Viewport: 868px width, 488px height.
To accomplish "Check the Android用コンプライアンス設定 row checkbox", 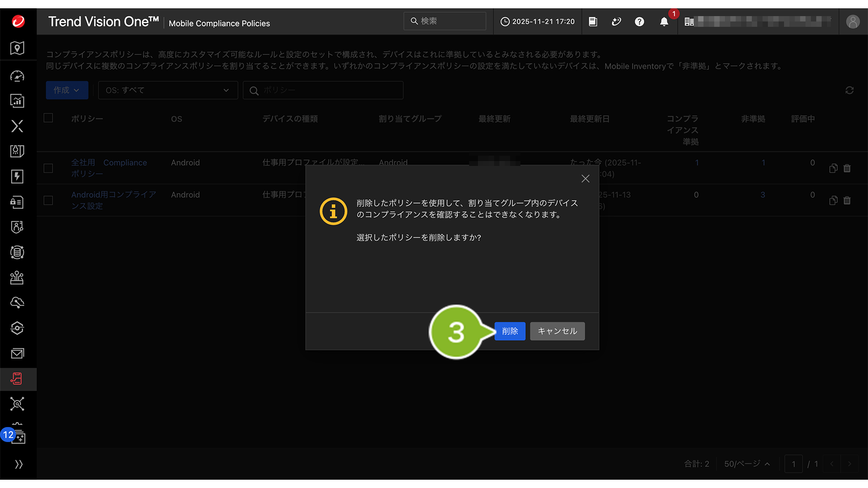I will coord(48,201).
